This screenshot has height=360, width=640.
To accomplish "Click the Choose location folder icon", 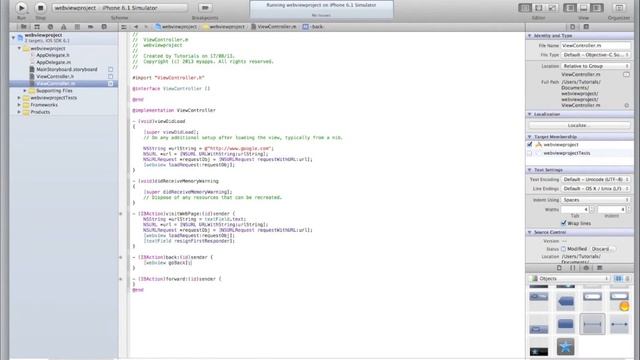I will pos(626,75).
